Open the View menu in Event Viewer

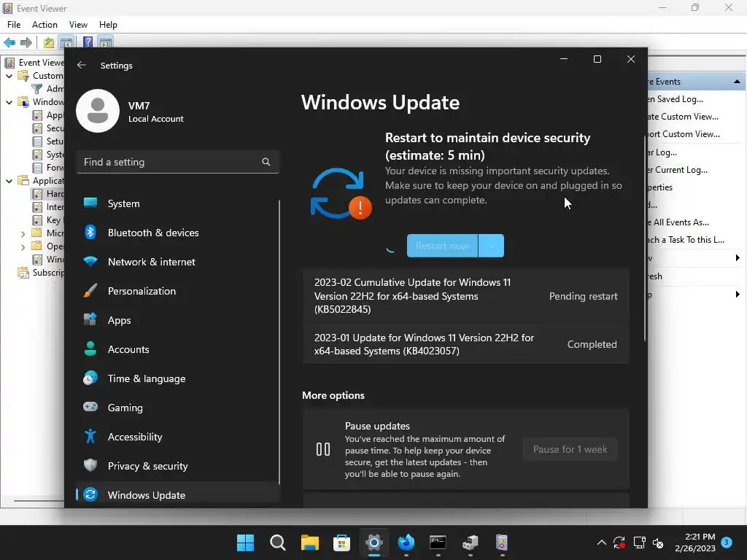point(78,25)
